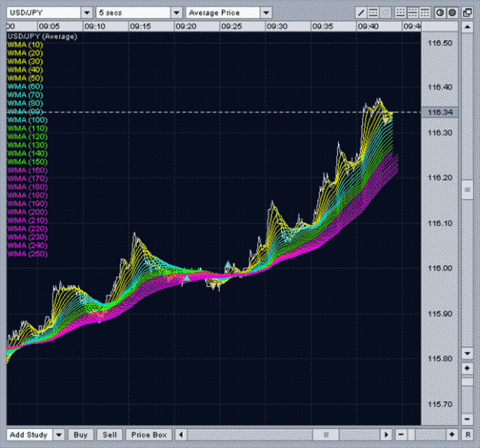
Task: Click the horizontal zoom slider handle
Action: pyautogui.click(x=412, y=435)
